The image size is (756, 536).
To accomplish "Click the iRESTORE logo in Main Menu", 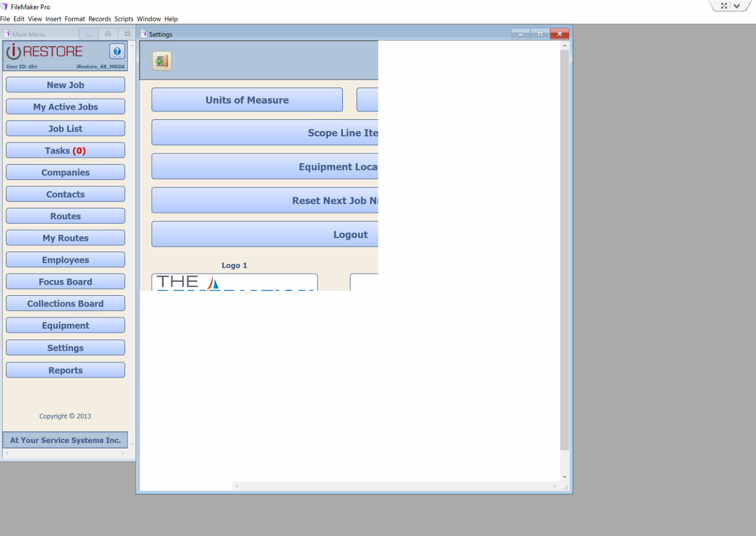I will coord(45,52).
